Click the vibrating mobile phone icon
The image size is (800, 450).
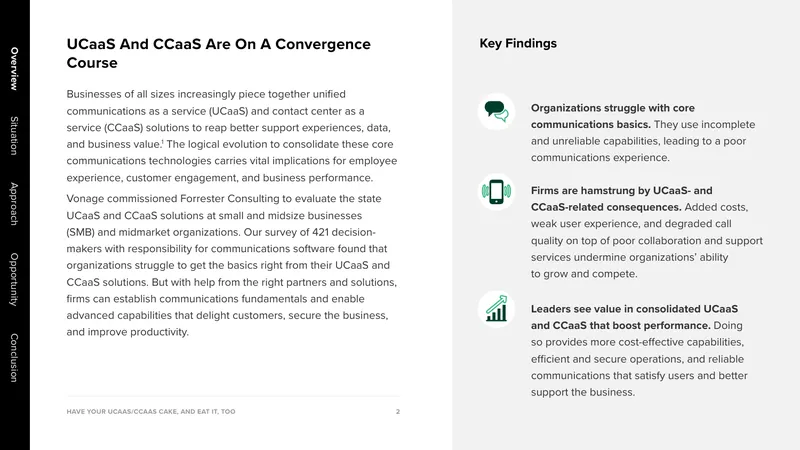click(x=496, y=191)
